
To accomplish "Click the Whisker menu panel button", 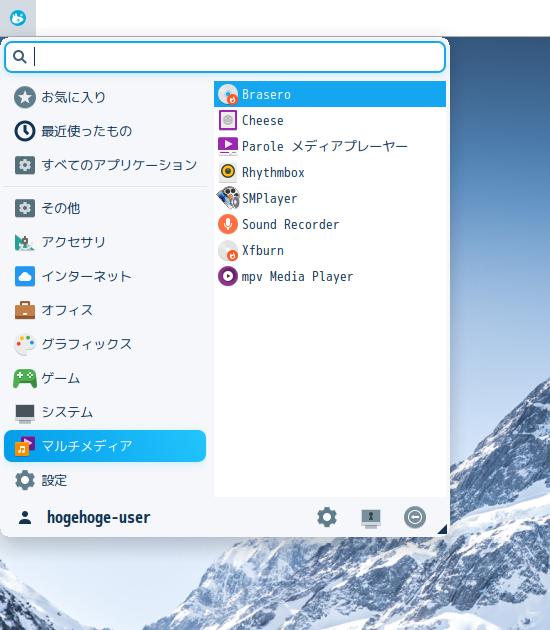I will 18,18.
